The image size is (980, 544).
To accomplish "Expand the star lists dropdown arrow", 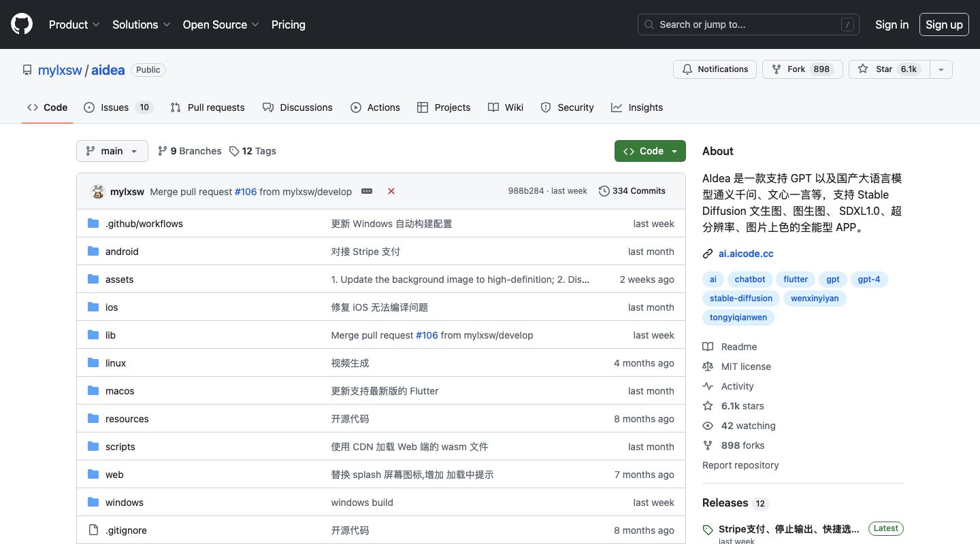I will [941, 69].
